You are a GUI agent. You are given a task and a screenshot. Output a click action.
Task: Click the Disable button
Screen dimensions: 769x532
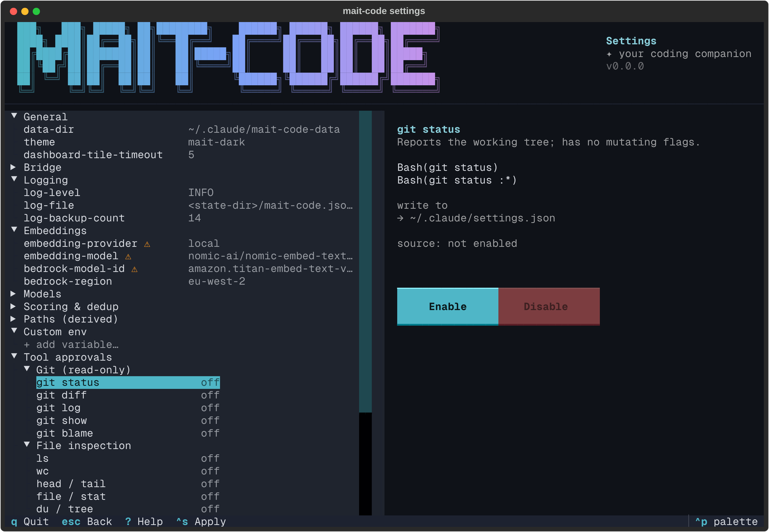[549, 307]
